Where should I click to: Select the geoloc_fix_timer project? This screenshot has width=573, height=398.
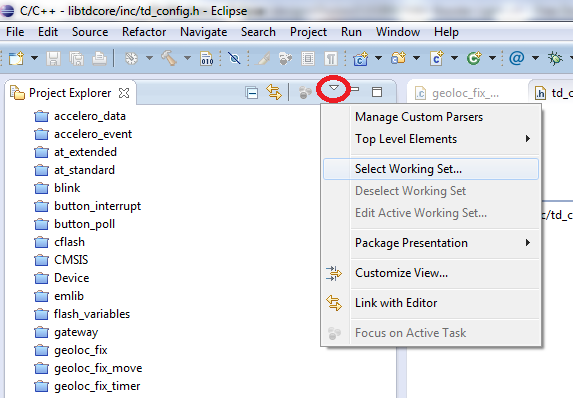coord(87,386)
